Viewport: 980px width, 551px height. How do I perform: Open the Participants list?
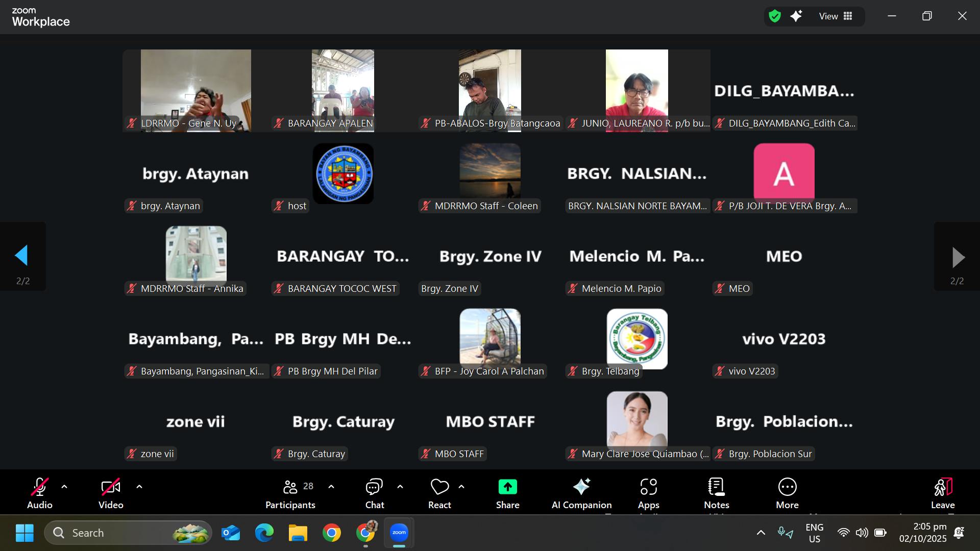pyautogui.click(x=290, y=493)
